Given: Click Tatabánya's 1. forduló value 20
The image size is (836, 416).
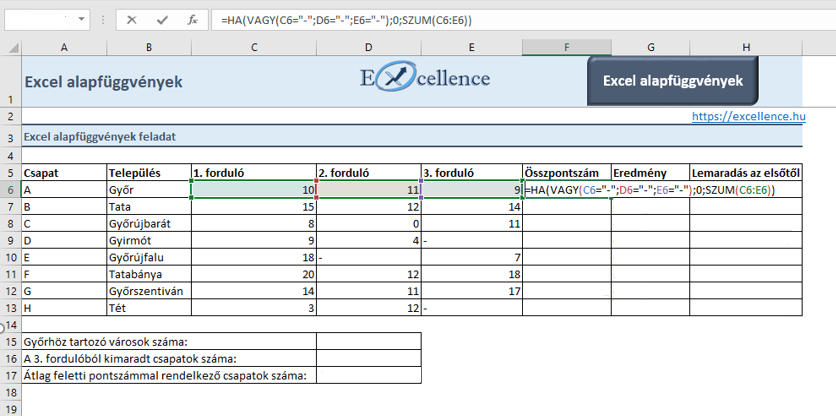Looking at the screenshot, I should tap(254, 274).
